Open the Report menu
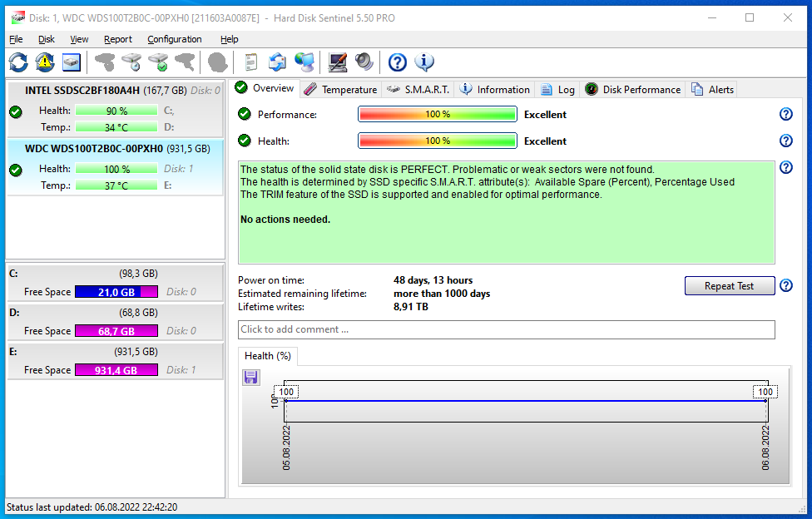This screenshot has height=519, width=812. (118, 39)
